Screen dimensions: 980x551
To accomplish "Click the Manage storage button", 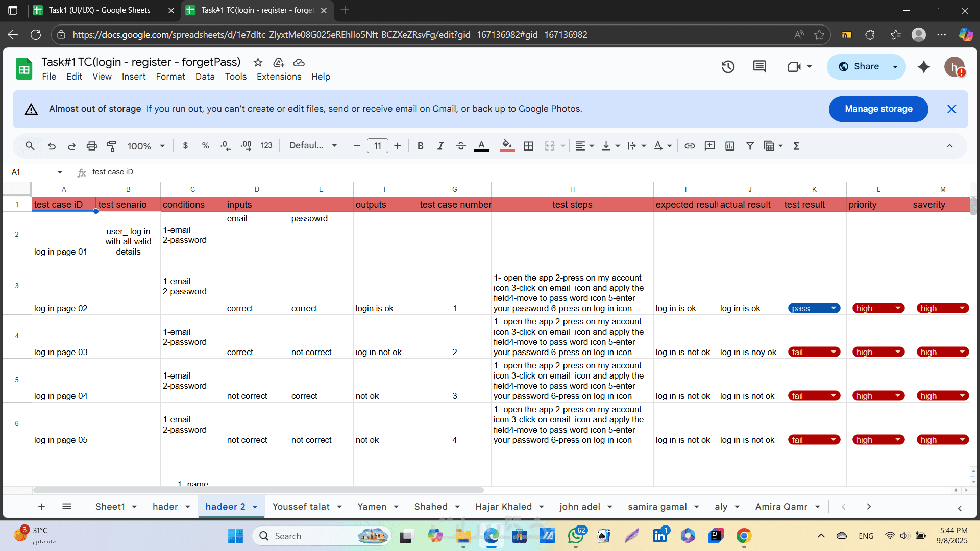I will 878,109.
